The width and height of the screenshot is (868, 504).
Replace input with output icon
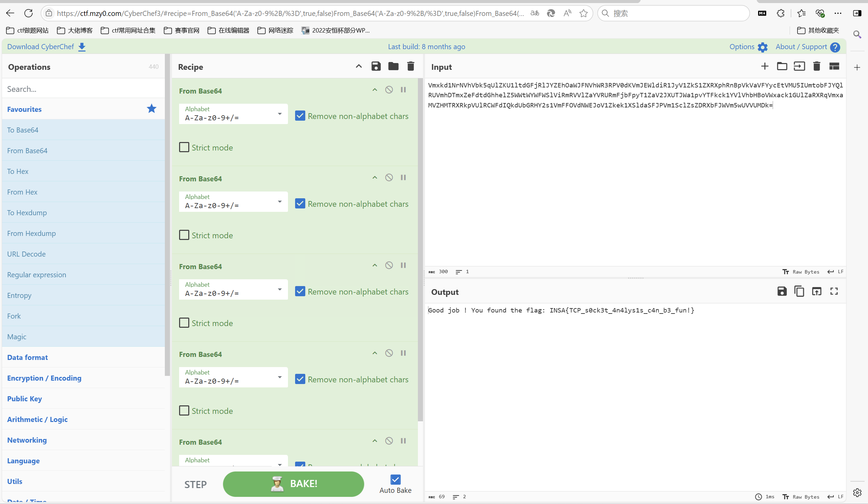(x=817, y=291)
